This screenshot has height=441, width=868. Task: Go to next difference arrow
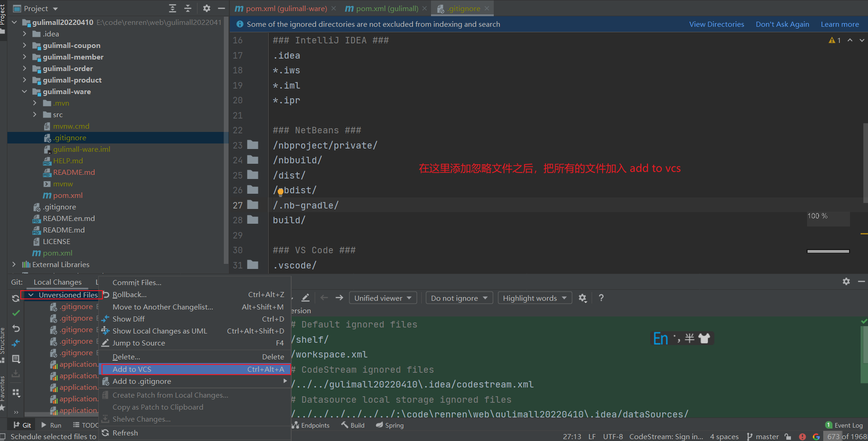(339, 298)
